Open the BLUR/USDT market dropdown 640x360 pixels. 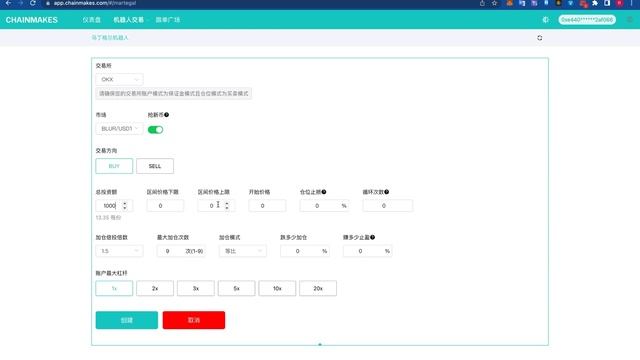pos(119,129)
